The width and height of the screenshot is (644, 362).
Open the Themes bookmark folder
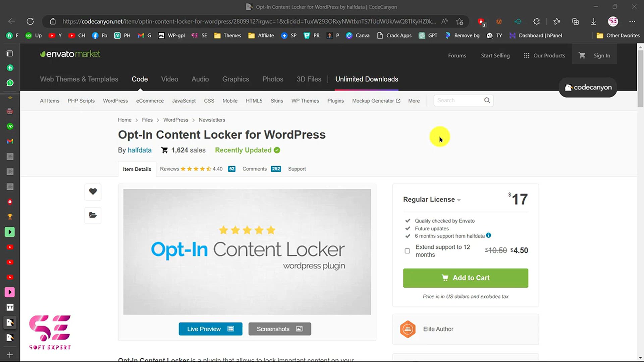227,36
